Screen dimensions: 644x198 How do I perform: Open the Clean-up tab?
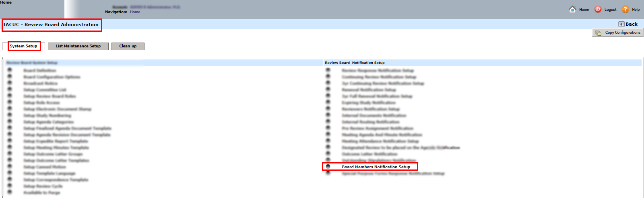128,46
